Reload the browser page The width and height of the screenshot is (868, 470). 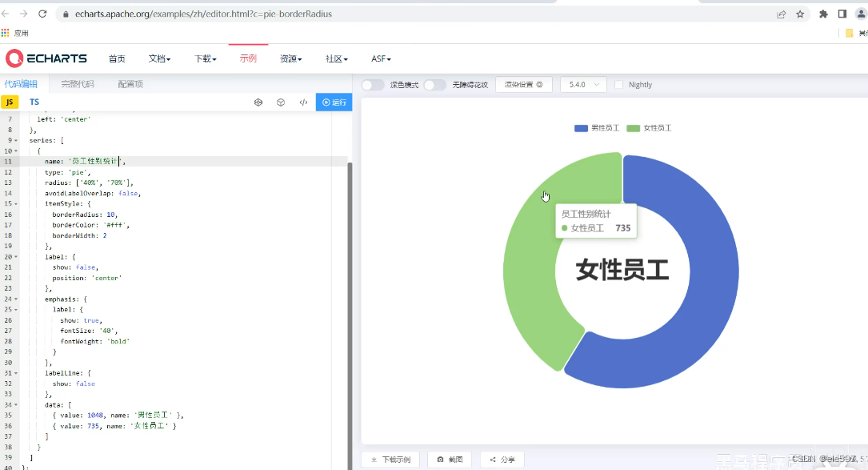click(x=42, y=14)
